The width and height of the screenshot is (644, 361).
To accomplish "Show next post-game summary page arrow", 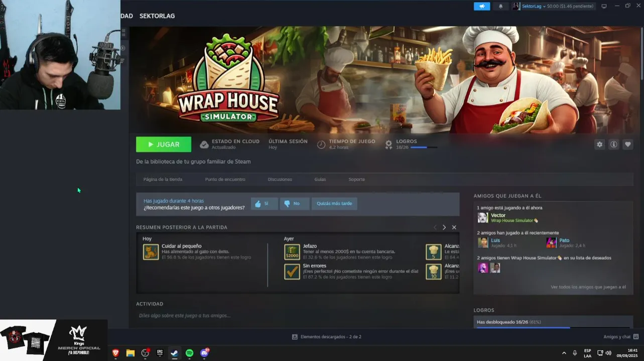I will coord(444,228).
